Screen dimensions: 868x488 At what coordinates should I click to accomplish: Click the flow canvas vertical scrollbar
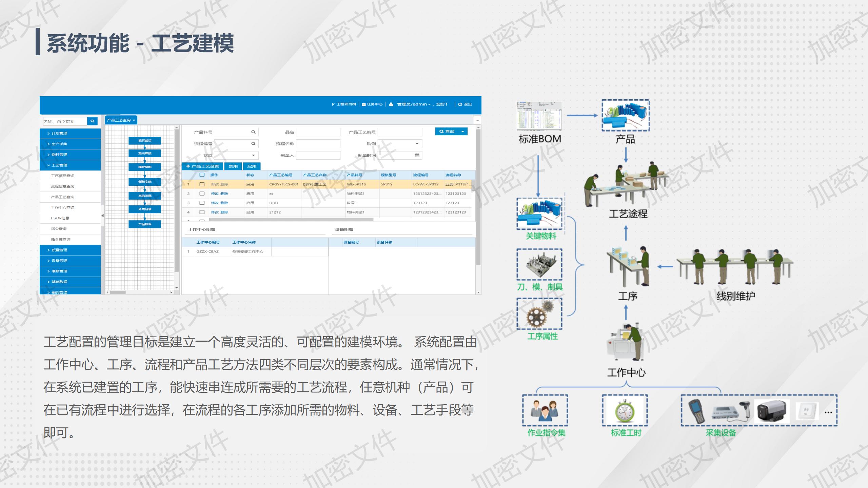click(176, 200)
